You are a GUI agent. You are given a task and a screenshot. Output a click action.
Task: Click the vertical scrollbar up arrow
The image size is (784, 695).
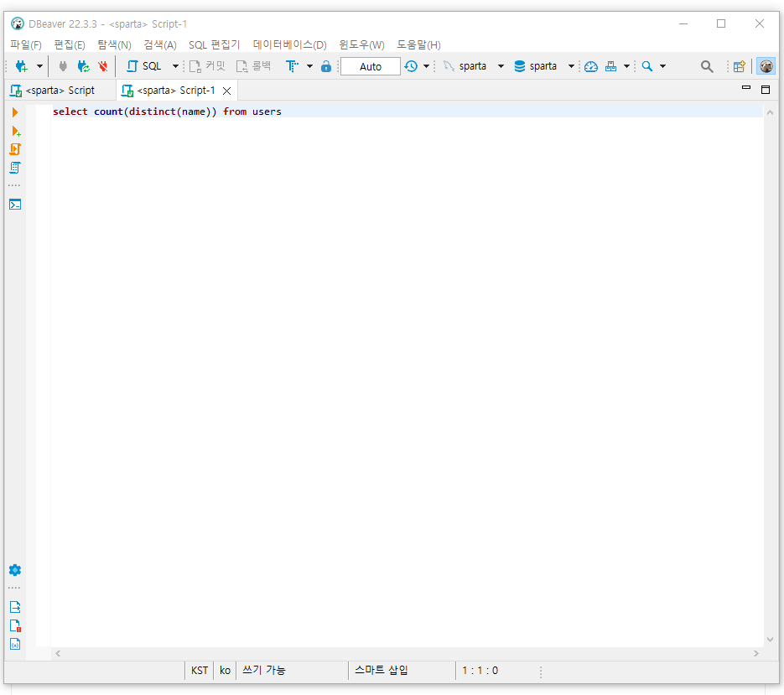(770, 113)
